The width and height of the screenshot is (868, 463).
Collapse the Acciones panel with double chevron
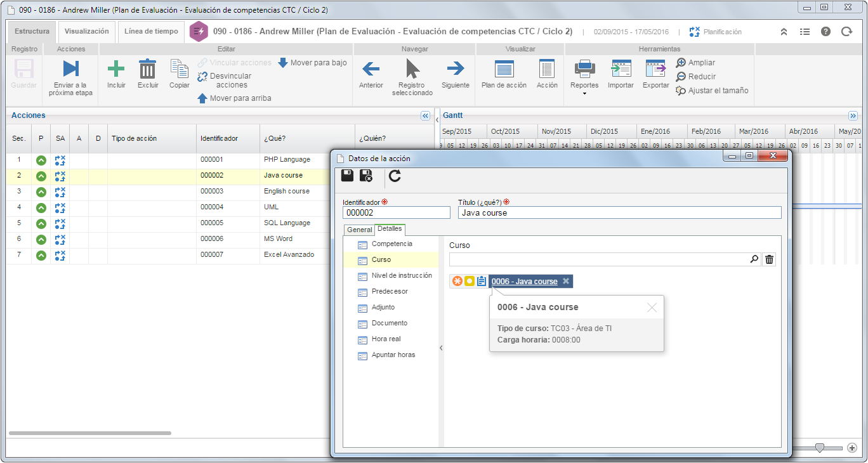[x=425, y=116]
